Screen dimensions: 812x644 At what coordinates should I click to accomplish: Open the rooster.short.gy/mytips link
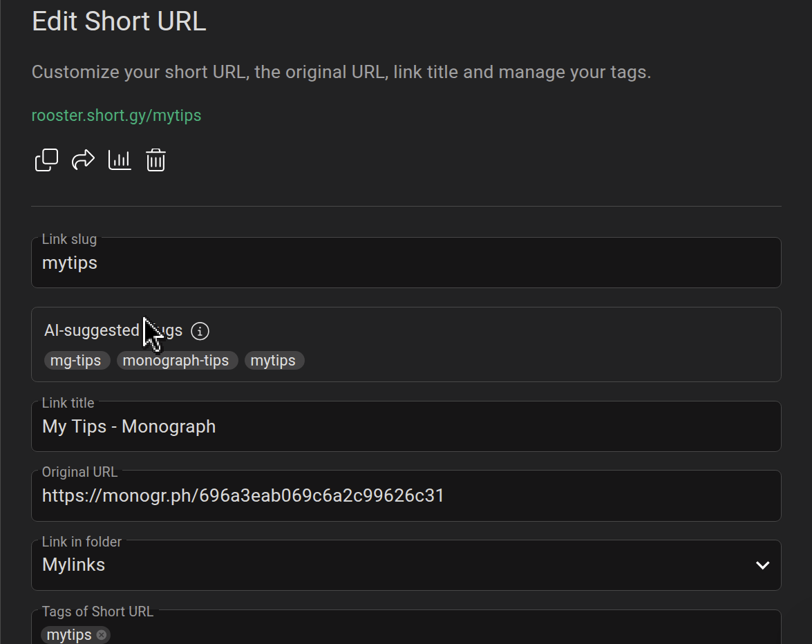tap(116, 115)
